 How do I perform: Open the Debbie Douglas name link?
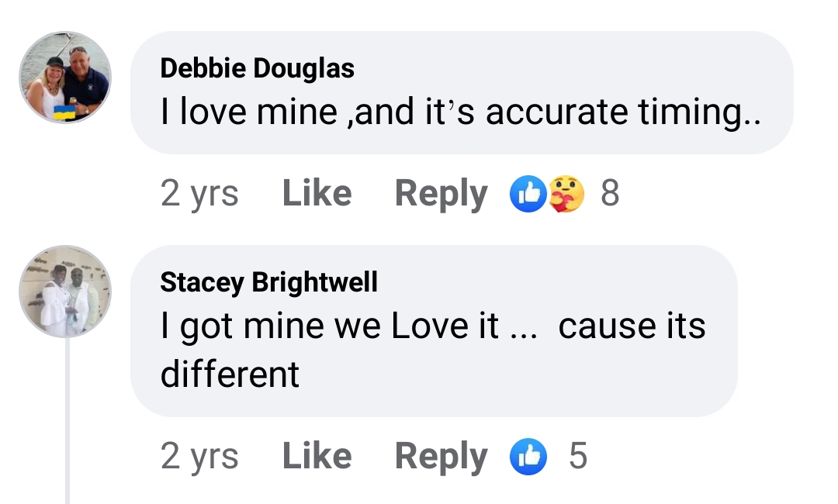(x=257, y=68)
